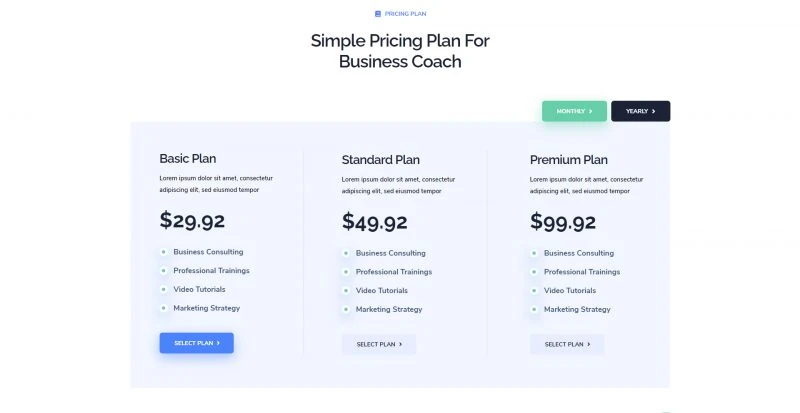Switch pricing to Yearly billing

(641, 111)
